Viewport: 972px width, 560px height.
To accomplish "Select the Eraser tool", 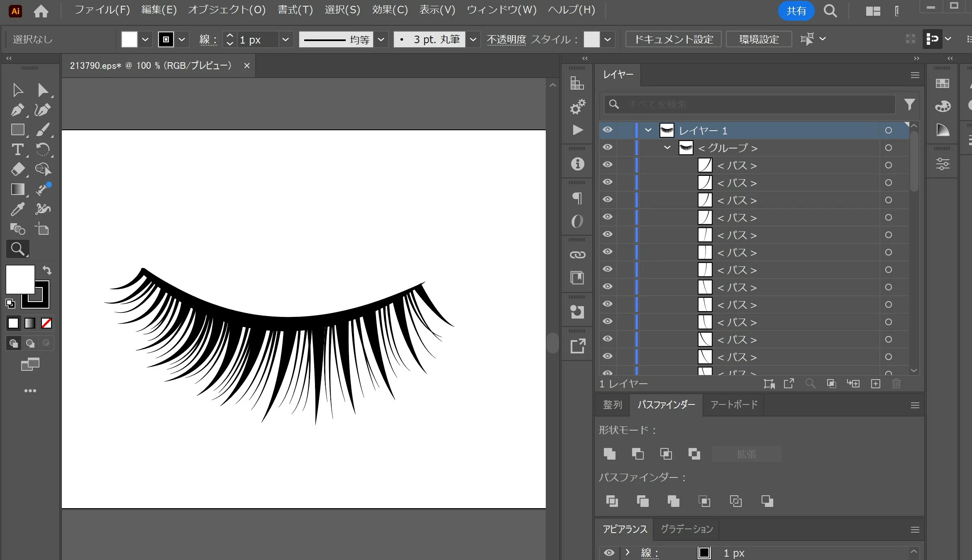I will [x=17, y=169].
